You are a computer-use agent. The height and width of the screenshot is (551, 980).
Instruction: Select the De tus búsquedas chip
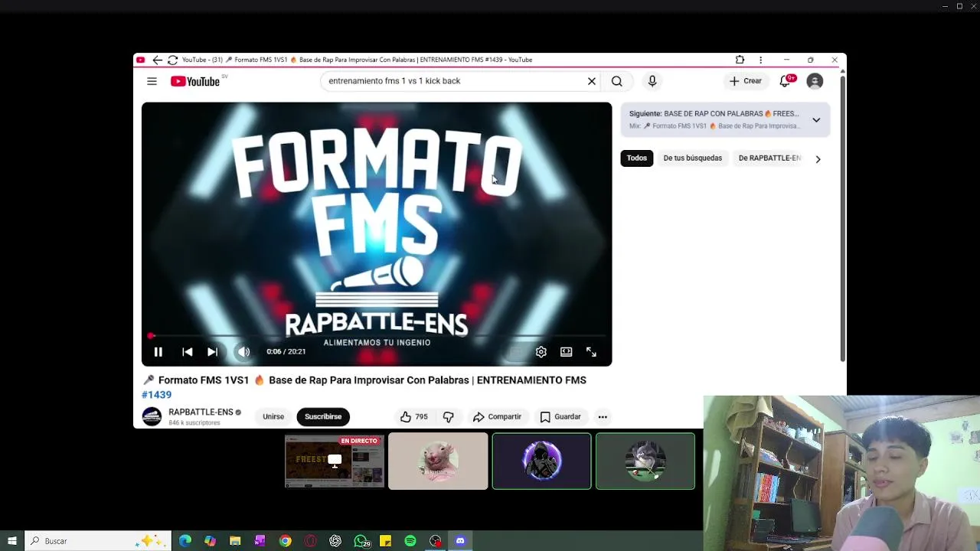[693, 158]
